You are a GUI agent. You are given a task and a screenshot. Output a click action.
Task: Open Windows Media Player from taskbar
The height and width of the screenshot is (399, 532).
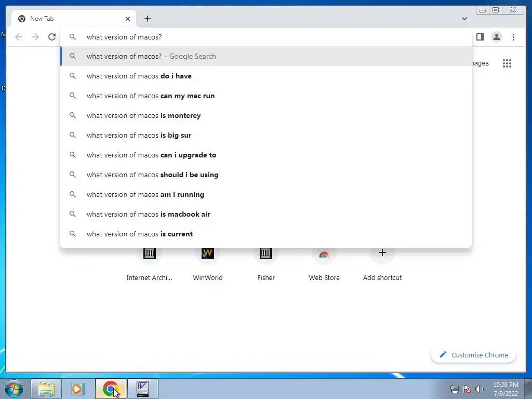coord(78,389)
